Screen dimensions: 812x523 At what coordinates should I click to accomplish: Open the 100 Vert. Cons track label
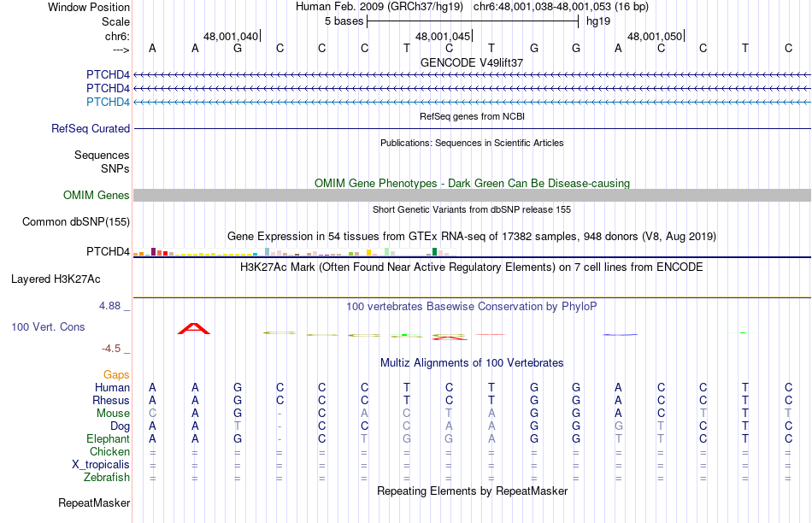coord(48,326)
